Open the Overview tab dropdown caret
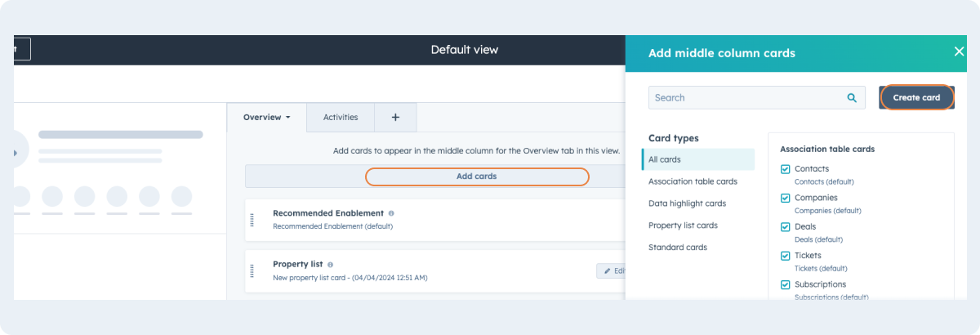 tap(287, 118)
